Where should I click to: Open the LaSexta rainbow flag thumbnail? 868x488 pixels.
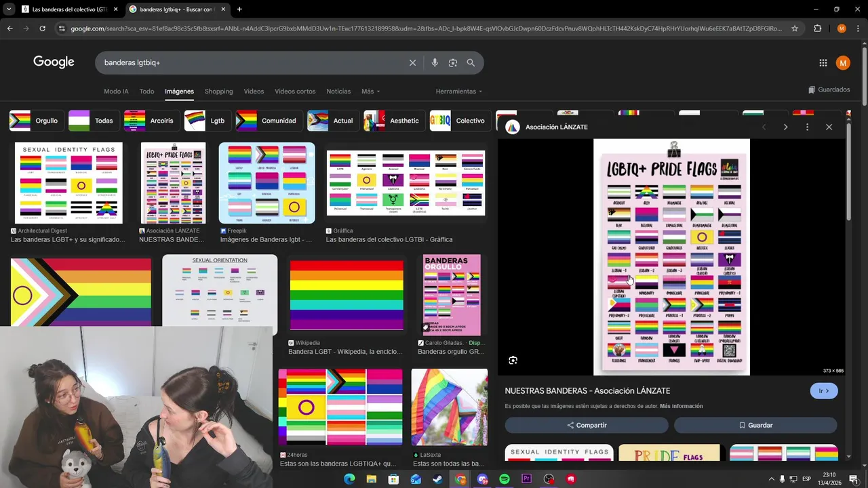coord(449,407)
